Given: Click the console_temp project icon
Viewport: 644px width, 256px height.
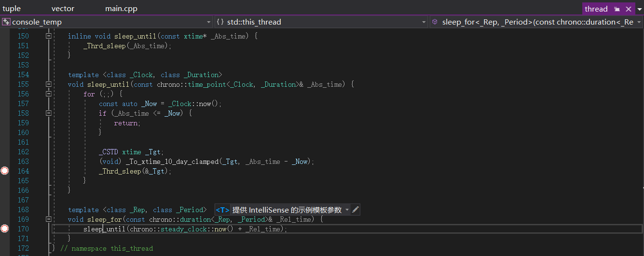Looking at the screenshot, I should pyautogui.click(x=6, y=22).
